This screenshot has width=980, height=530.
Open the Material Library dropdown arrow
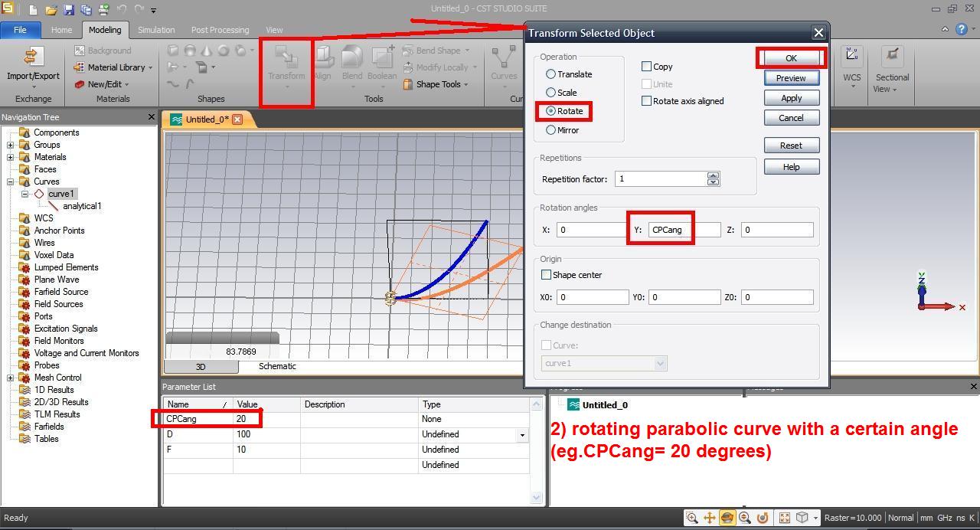tap(150, 68)
